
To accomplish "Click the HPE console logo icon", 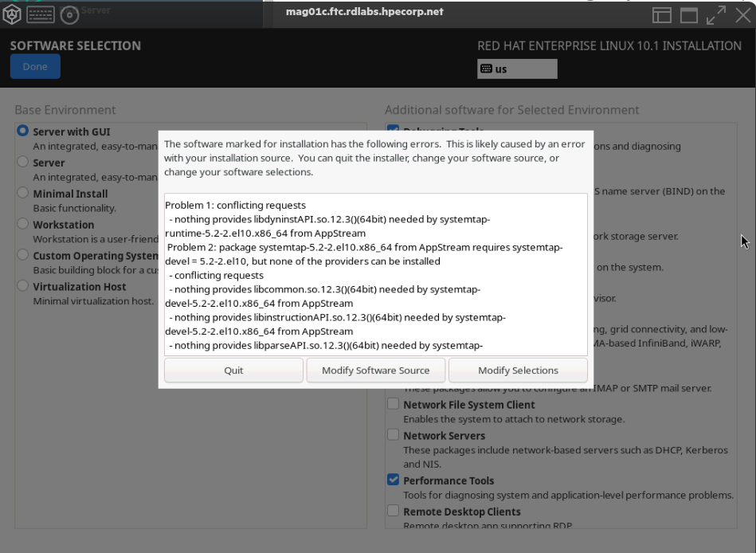I will point(13,14).
